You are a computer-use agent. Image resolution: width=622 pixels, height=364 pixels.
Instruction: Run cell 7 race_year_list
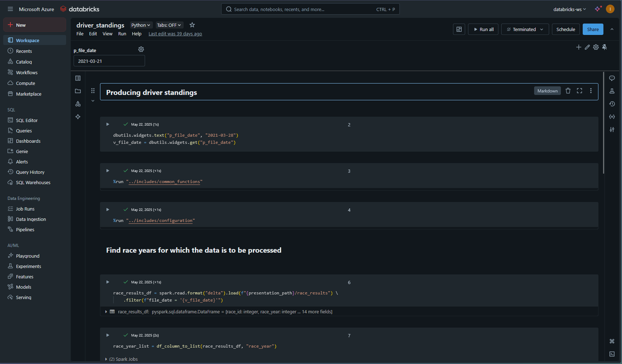click(108, 335)
